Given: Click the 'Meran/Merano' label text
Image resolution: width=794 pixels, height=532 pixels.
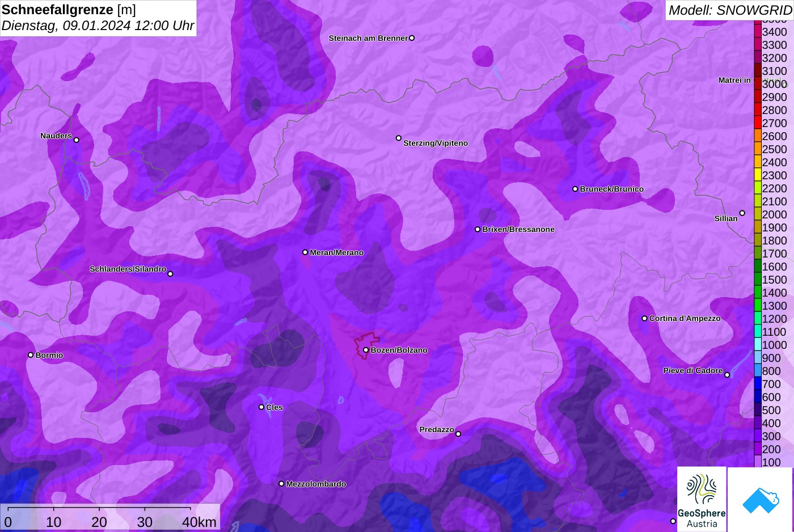Looking at the screenshot, I should pos(337,252).
